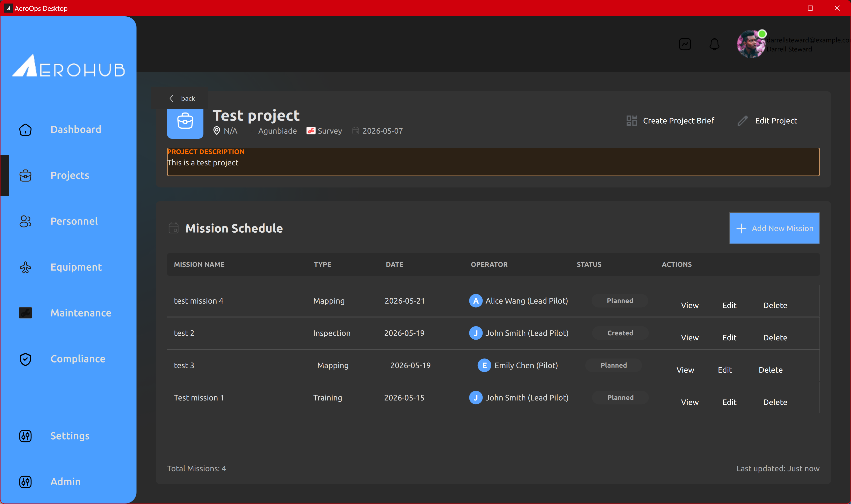Image resolution: width=851 pixels, height=504 pixels.
Task: Click the Planned status of Test mission 1
Action: [x=620, y=398]
